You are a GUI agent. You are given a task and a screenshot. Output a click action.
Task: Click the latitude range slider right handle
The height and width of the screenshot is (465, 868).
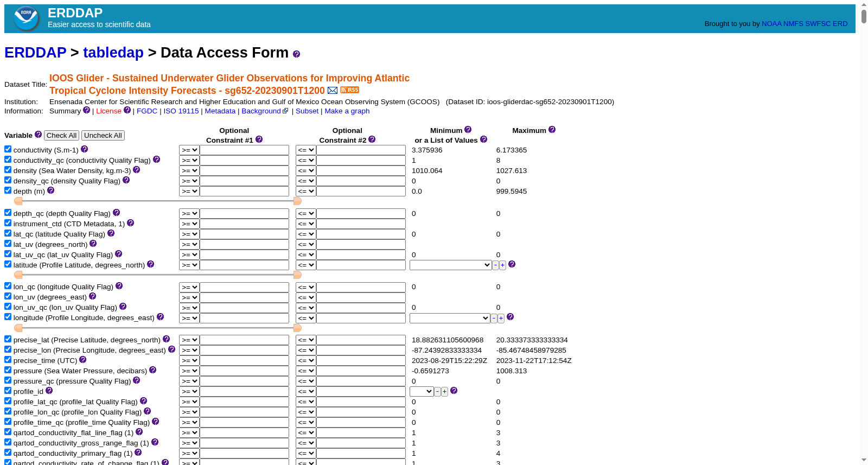(297, 275)
